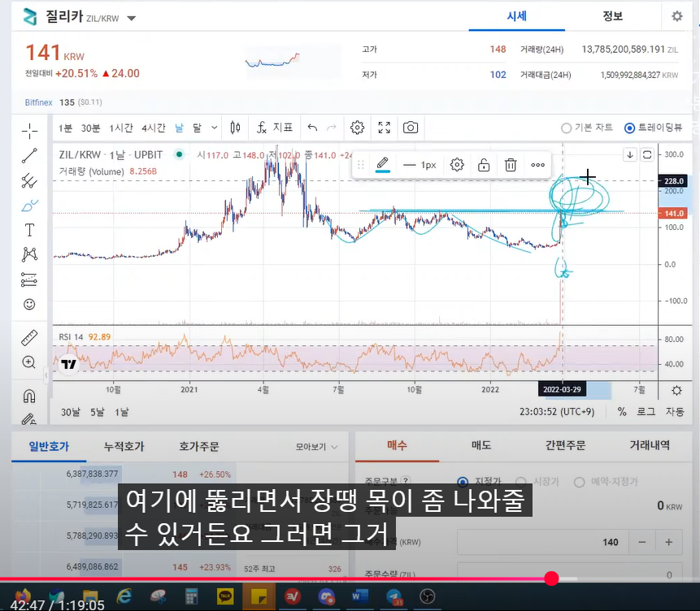This screenshot has height=611, width=700.
Task: Grab the floating toolbar drag handle
Action: (361, 165)
